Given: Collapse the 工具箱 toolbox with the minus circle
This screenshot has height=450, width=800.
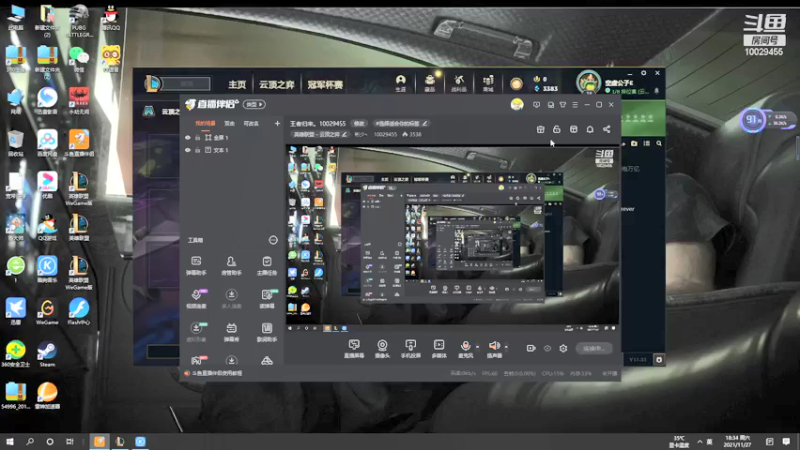Looking at the screenshot, I should [x=273, y=240].
